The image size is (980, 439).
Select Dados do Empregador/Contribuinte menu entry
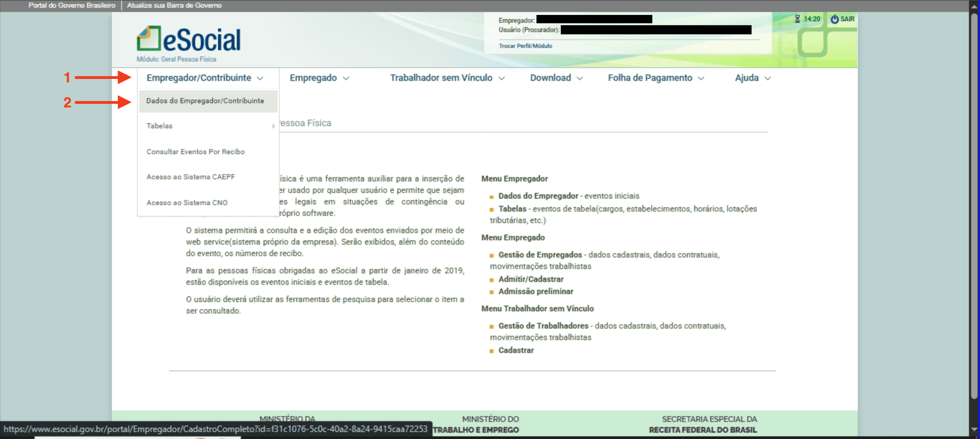pyautogui.click(x=205, y=101)
